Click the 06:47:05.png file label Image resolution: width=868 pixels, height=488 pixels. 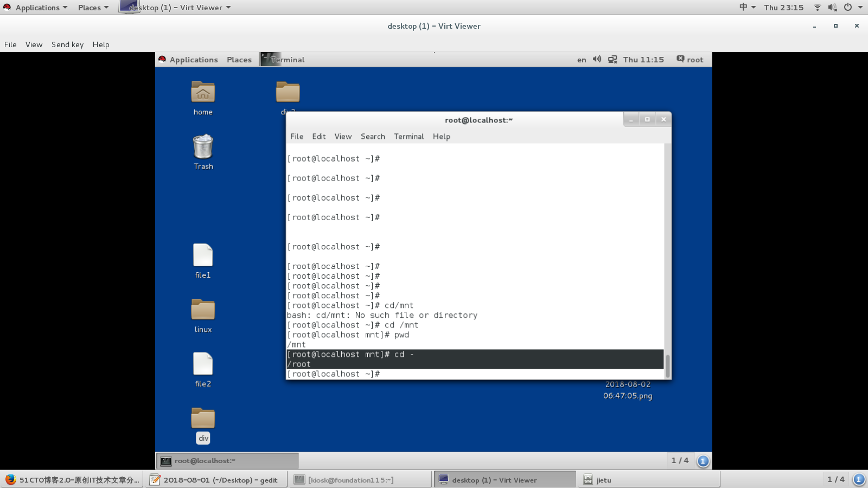[628, 396]
